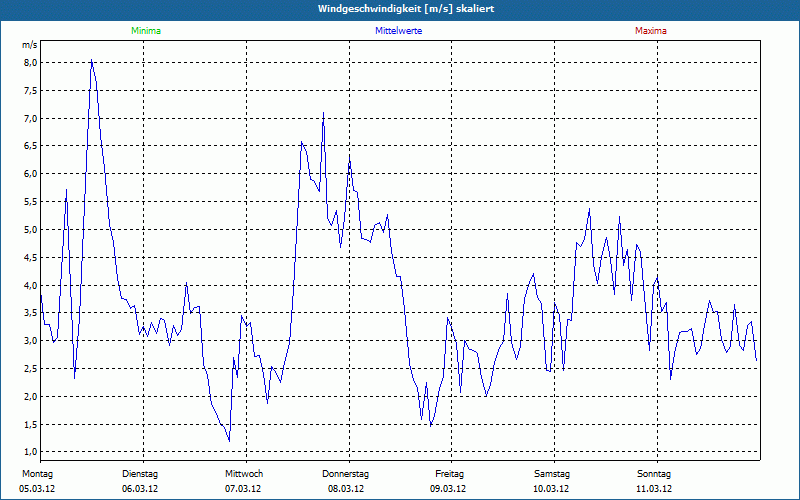Click the date 09.03.12

click(x=448, y=489)
